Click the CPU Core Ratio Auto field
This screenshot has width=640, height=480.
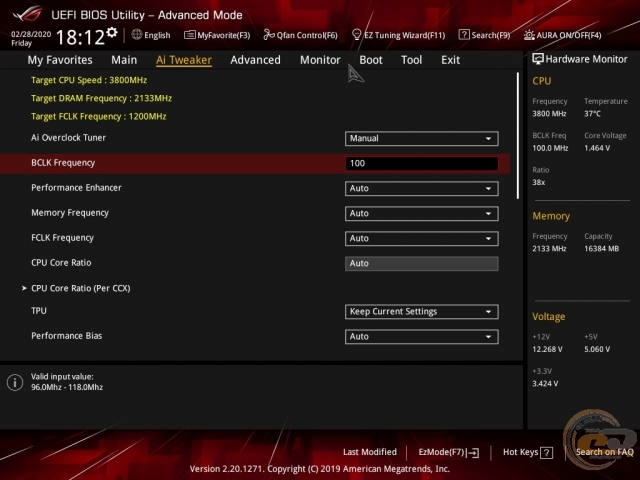click(x=421, y=263)
